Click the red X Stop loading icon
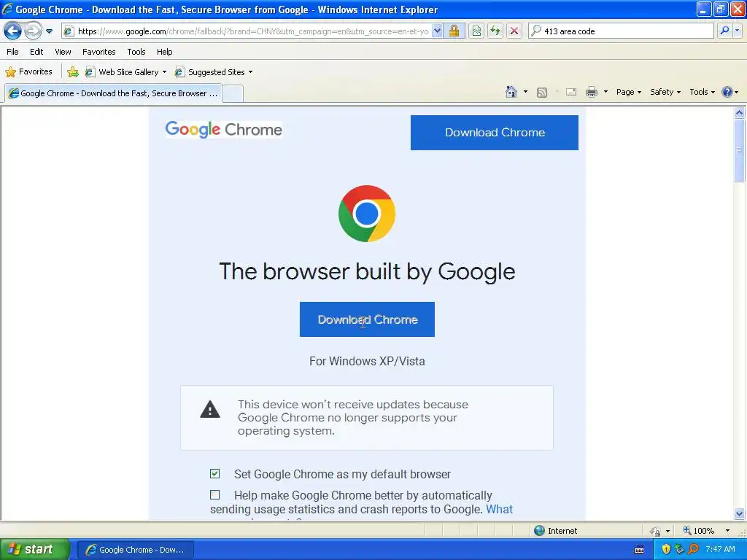Viewport: 747px width, 560px height. [x=514, y=31]
